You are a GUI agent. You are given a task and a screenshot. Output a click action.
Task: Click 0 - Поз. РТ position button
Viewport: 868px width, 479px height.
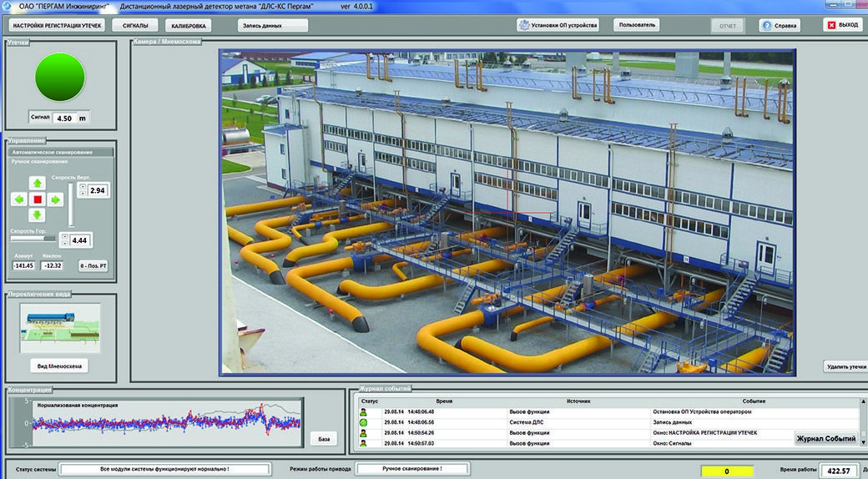click(93, 266)
